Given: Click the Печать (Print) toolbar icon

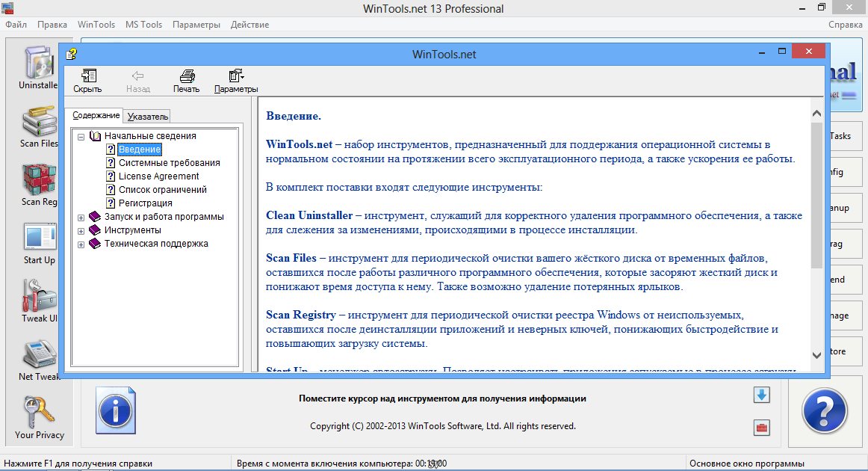Looking at the screenshot, I should coord(187,76).
